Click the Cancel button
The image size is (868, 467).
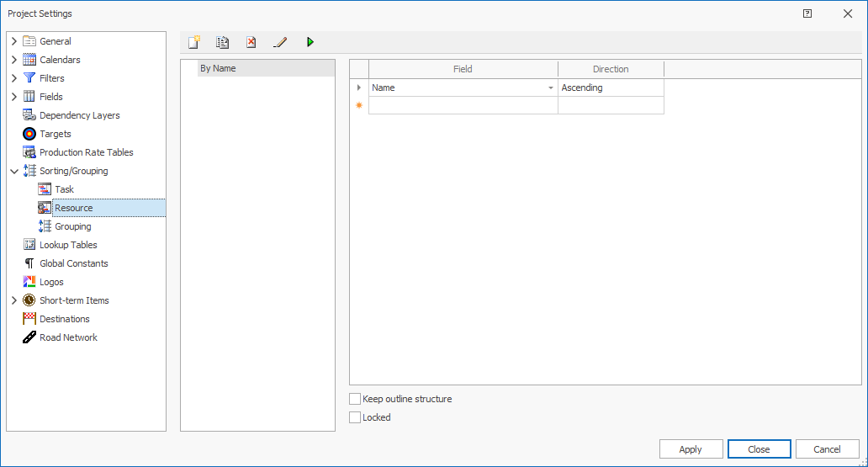(827, 449)
